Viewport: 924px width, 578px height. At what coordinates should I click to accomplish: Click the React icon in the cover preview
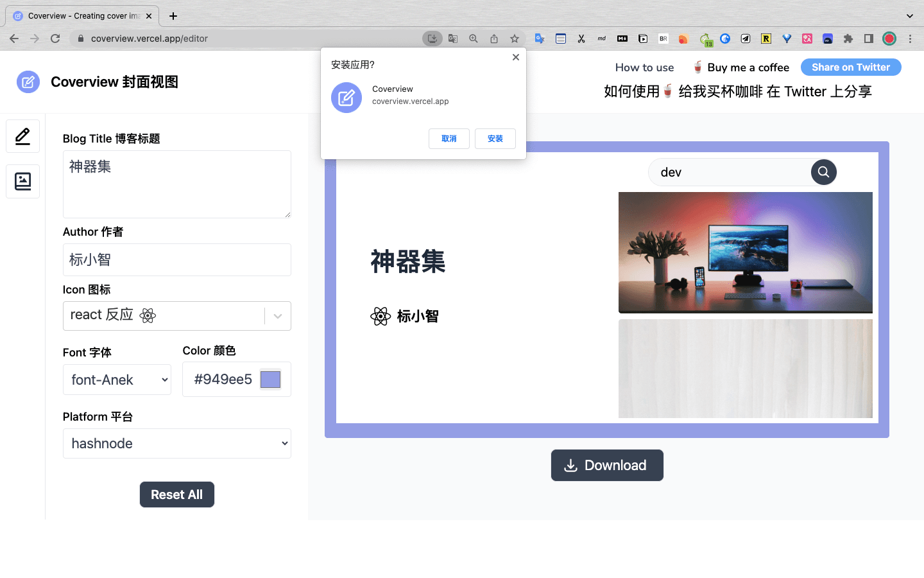[x=381, y=316]
